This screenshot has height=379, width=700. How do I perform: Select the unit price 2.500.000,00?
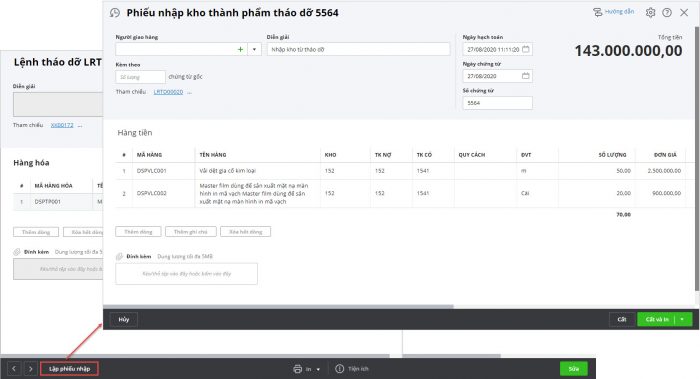point(664,171)
